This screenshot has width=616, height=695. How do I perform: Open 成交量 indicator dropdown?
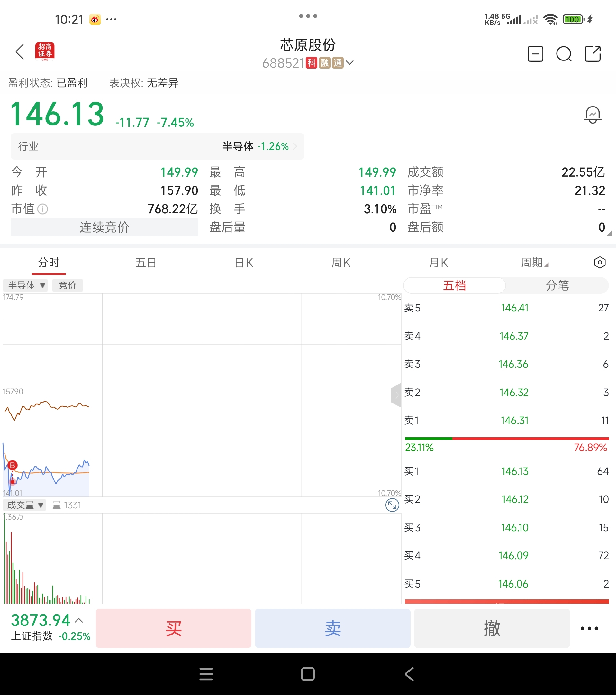[24, 505]
